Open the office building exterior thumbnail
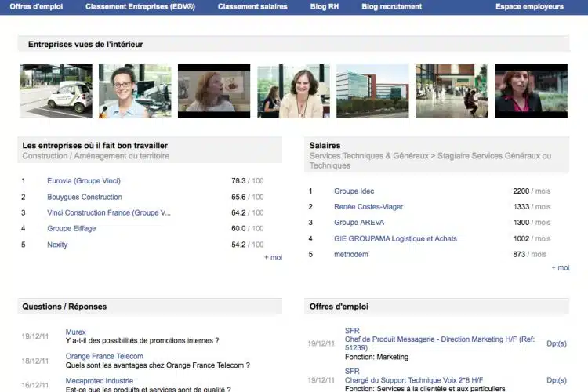This screenshot has width=588, height=392. tap(372, 91)
